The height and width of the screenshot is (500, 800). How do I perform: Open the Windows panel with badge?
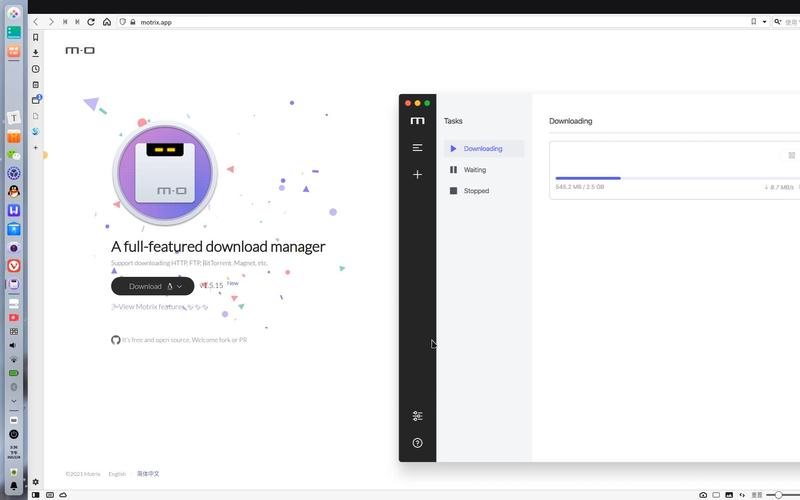pyautogui.click(x=36, y=99)
